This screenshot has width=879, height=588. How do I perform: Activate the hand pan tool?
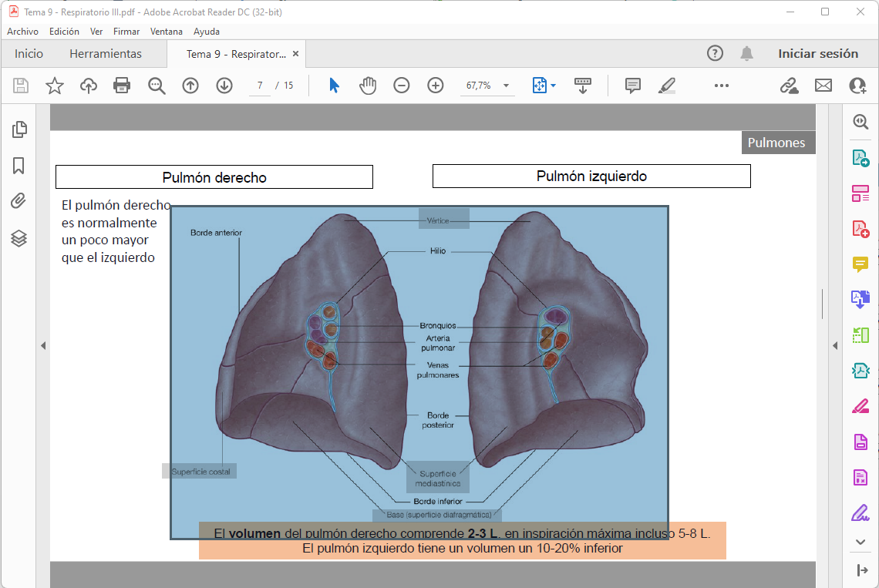(x=368, y=86)
